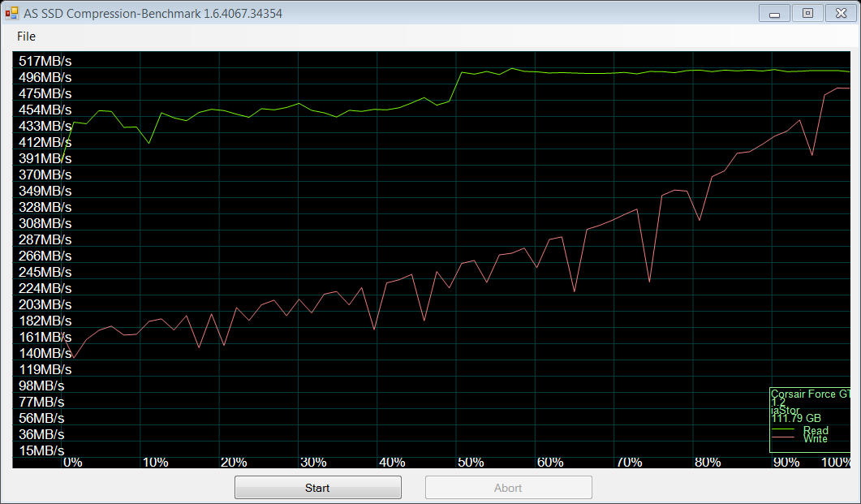Viewport: 861px width, 504px height.
Task: Click the 287MB/s axis label
Action: (45, 239)
